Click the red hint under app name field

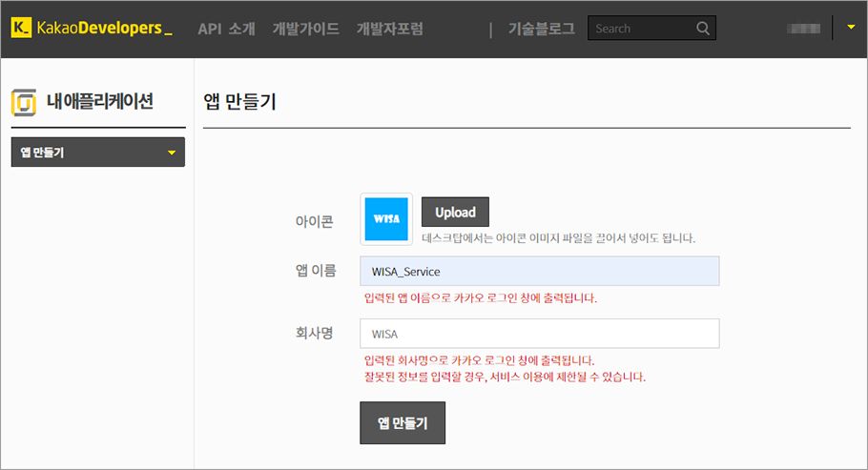tap(481, 297)
